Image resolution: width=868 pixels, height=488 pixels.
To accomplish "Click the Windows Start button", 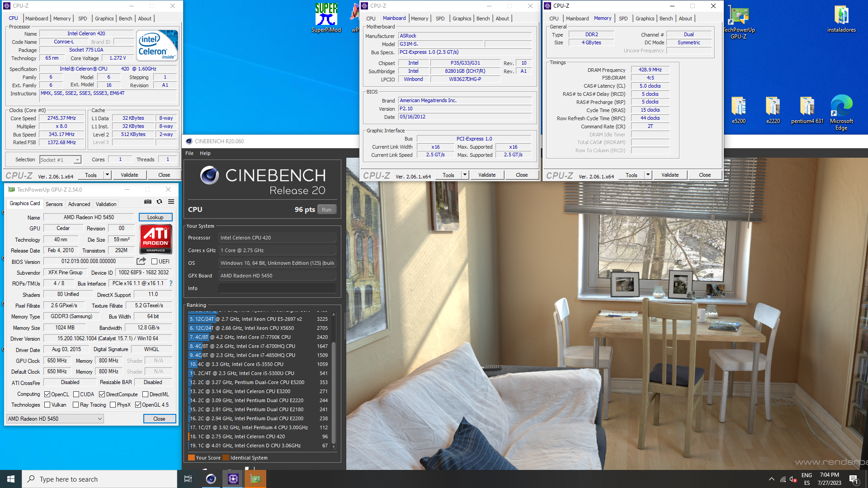I will tap(11, 479).
